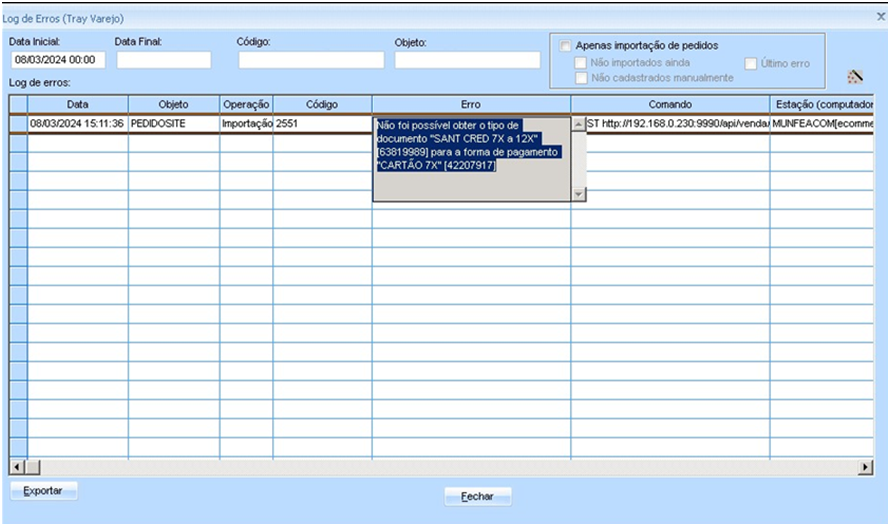The height and width of the screenshot is (526, 890).
Task: Click the Data Final input field
Action: point(164,60)
